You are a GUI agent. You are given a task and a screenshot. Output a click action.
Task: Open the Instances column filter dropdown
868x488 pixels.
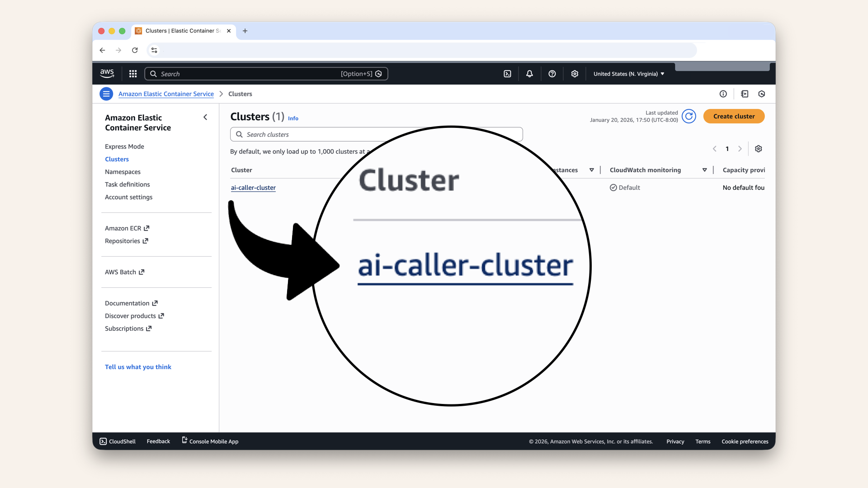coord(592,170)
